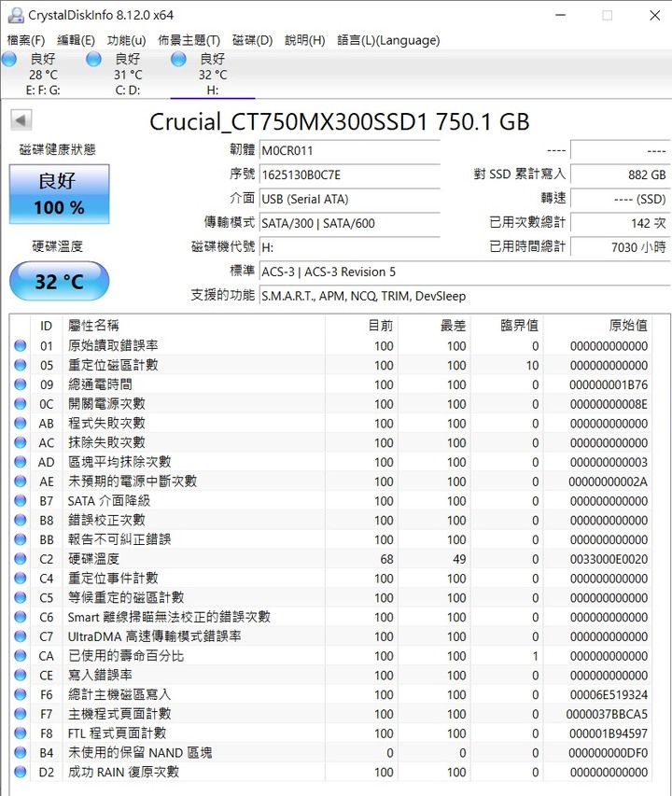
Task: Select the 重定位磁區計數 attribute name
Action: pyautogui.click(x=113, y=365)
